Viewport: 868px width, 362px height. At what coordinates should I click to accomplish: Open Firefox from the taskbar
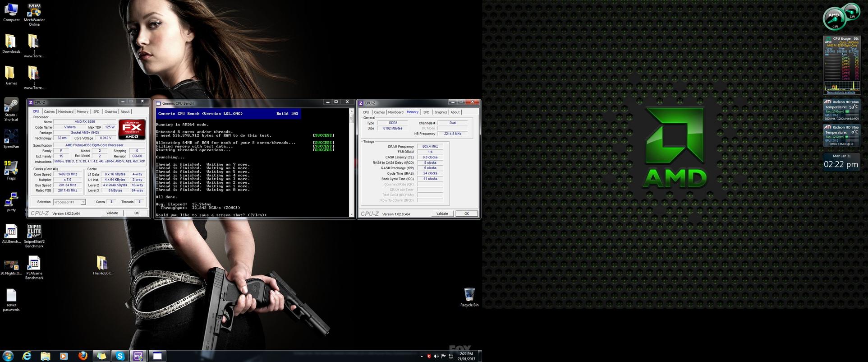click(83, 356)
